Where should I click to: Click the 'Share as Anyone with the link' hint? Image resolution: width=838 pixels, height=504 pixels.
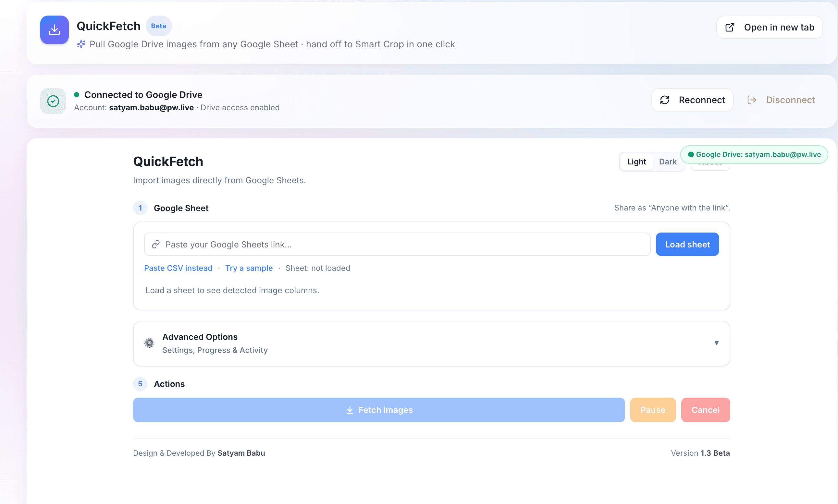672,208
